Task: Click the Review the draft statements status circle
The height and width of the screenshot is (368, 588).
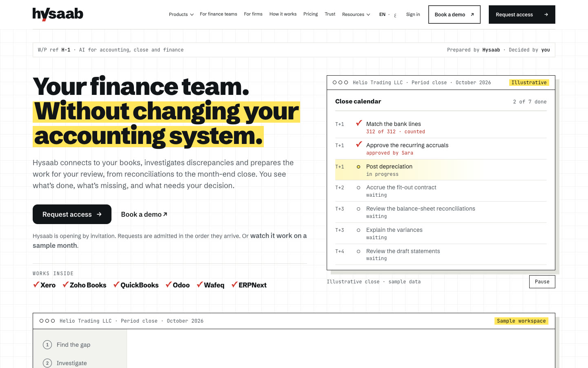Action: (359, 251)
